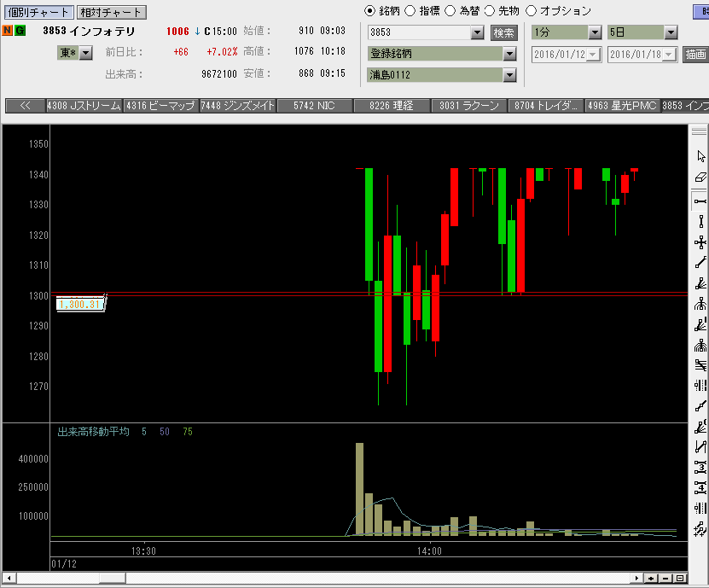This screenshot has width=709, height=588.
Task: Select stock 5742 NIC
Action: (314, 106)
